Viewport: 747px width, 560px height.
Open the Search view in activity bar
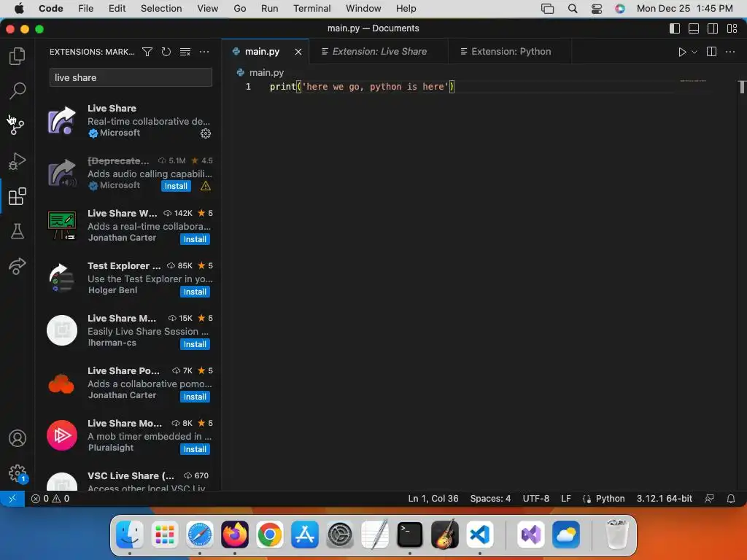tap(18, 90)
